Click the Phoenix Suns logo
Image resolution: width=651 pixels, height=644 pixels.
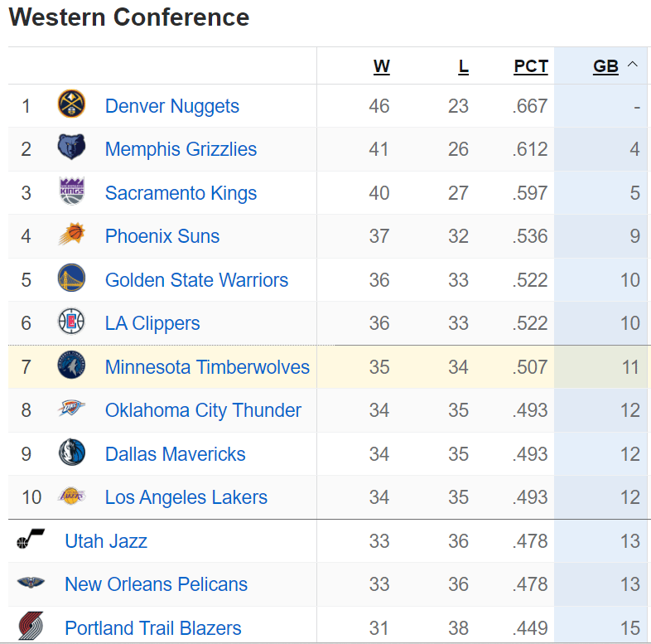(x=71, y=236)
